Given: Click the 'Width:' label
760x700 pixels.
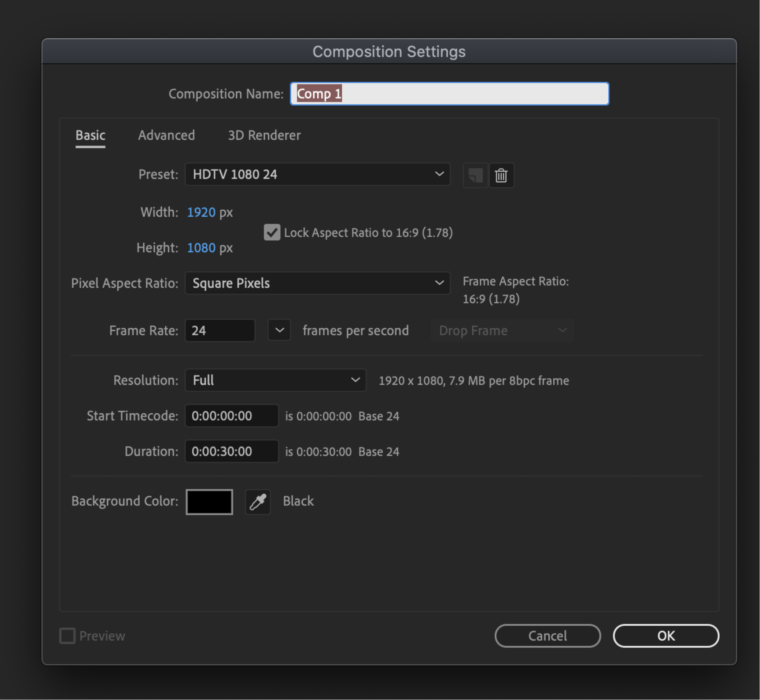Looking at the screenshot, I should 159,212.
